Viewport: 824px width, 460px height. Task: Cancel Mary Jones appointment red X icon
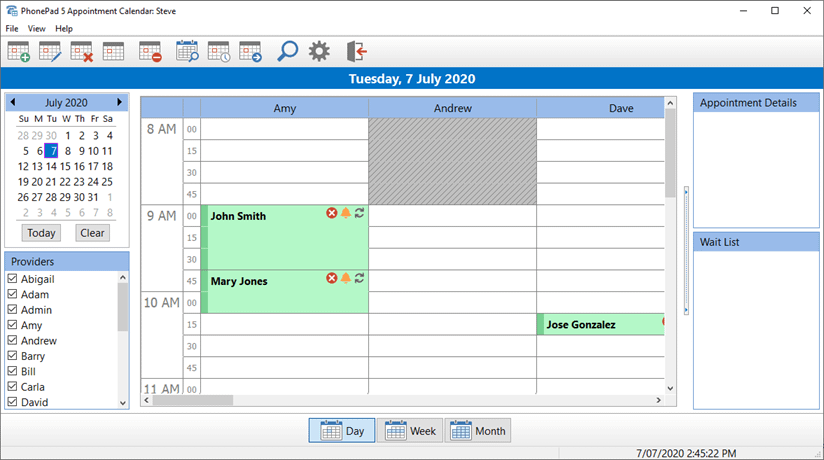pyautogui.click(x=332, y=278)
